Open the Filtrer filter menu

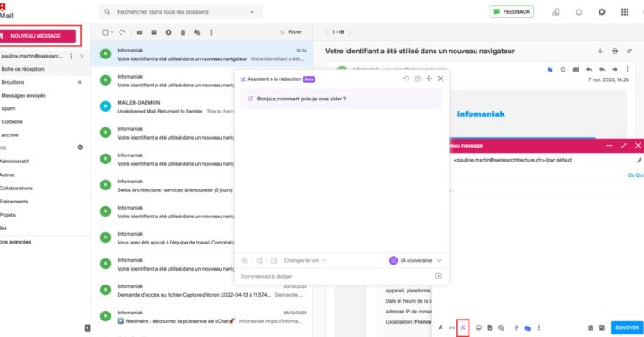[291, 32]
